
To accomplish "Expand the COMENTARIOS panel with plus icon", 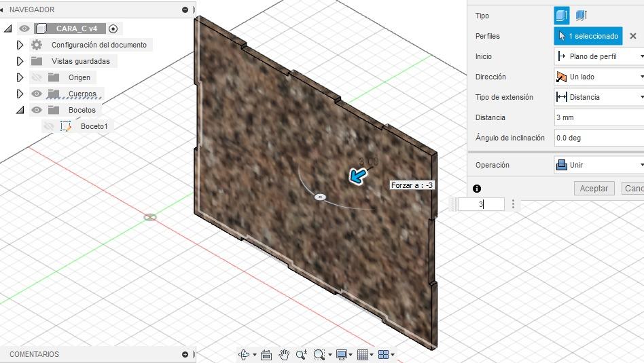I will coord(185,354).
